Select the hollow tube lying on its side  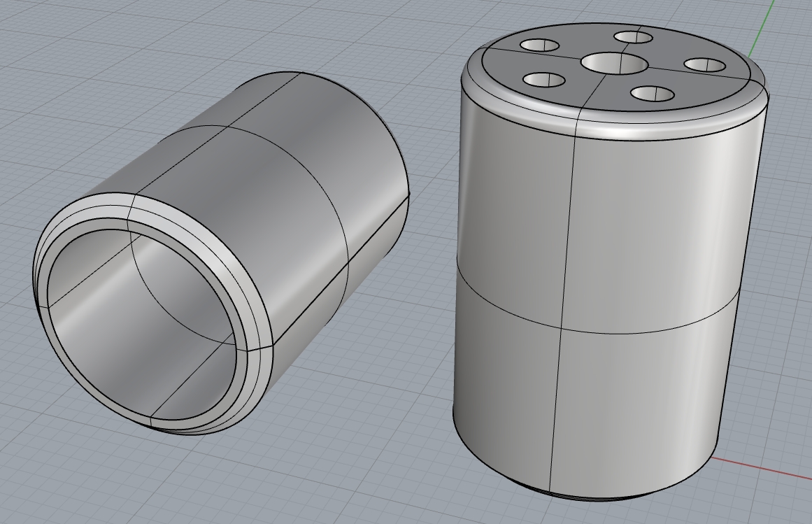222,252
